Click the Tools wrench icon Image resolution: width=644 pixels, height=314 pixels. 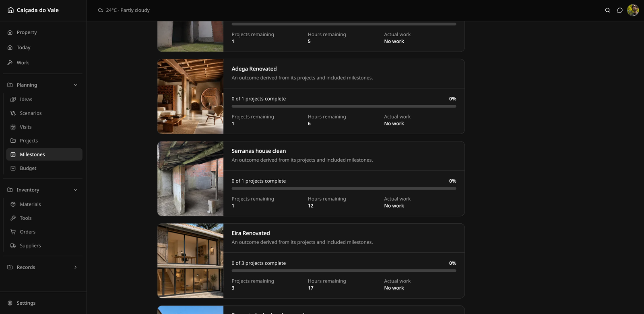13,218
